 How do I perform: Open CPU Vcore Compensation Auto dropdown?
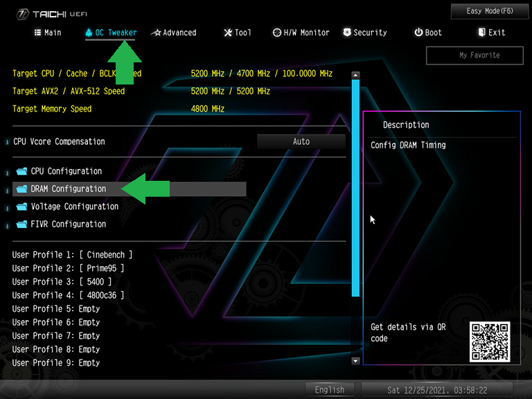(301, 141)
